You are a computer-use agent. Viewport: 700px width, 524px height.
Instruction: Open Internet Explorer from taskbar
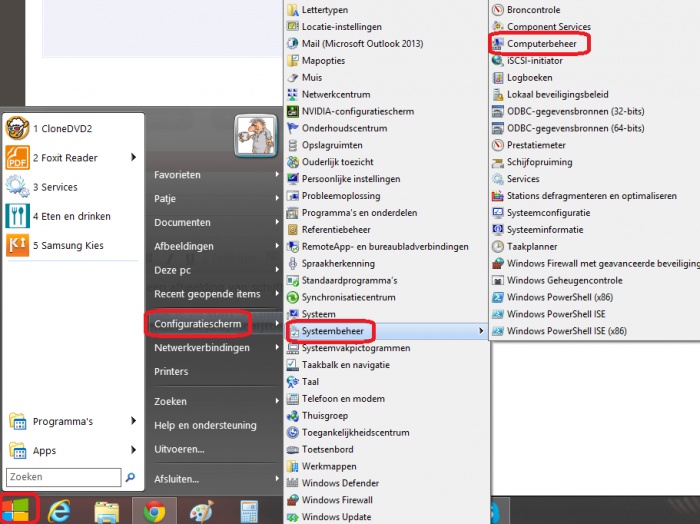[x=59, y=511]
